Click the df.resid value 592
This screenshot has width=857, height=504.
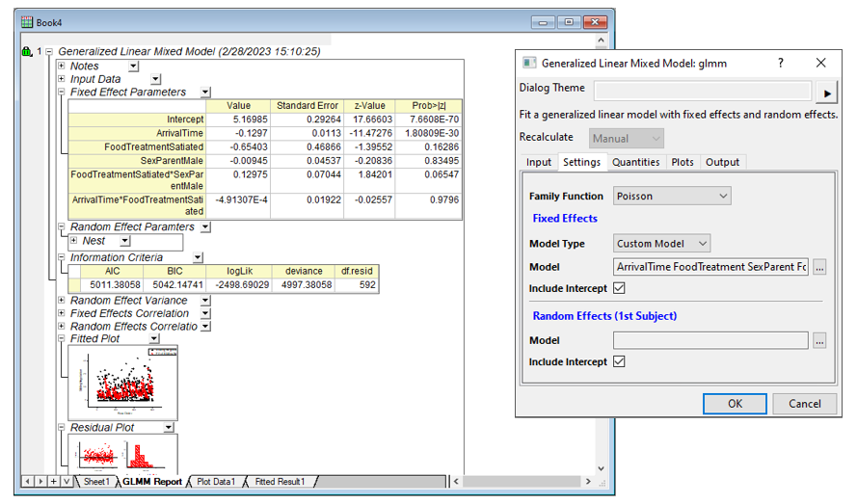coord(357,285)
